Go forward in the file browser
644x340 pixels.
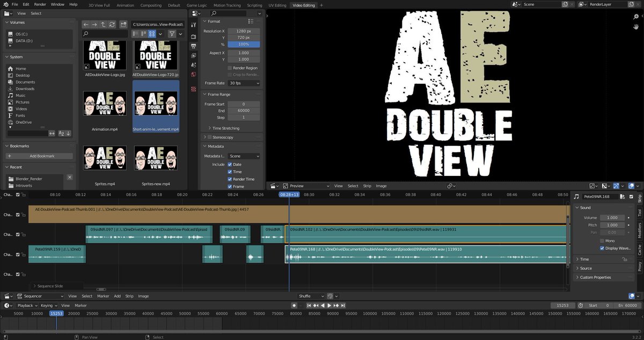point(94,25)
